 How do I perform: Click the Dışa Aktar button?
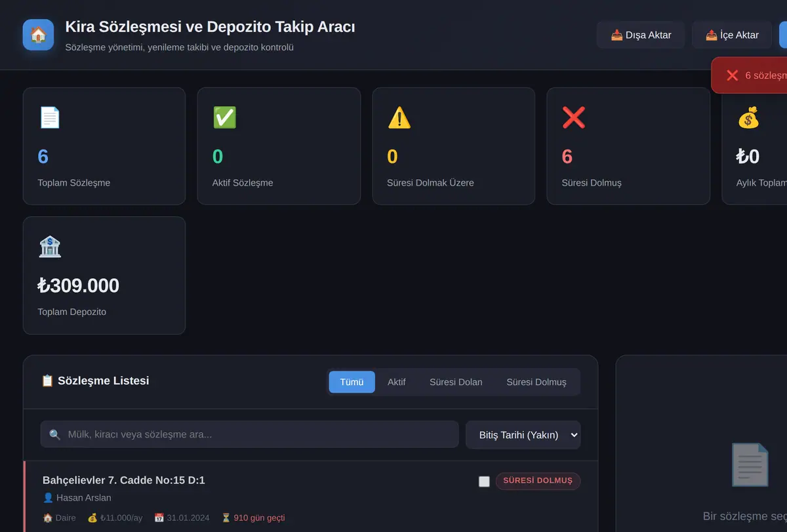click(x=641, y=35)
